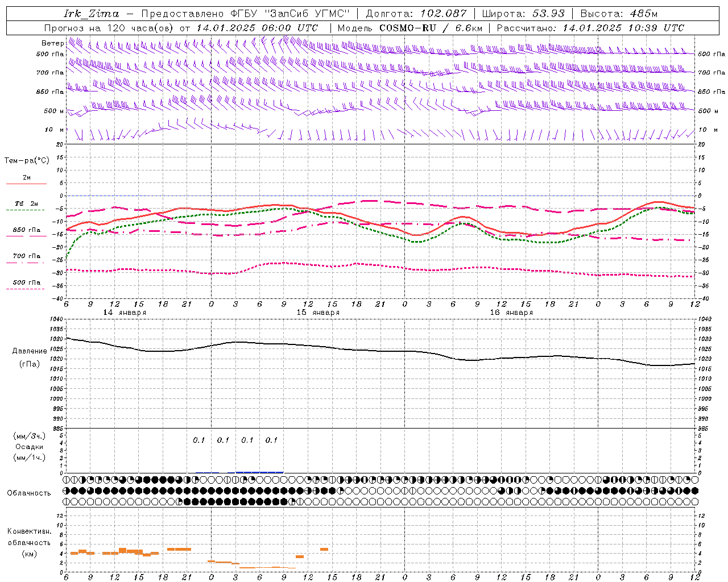Click the (км) unit label under облачность
This screenshot has height=582, width=728.
pos(30,554)
